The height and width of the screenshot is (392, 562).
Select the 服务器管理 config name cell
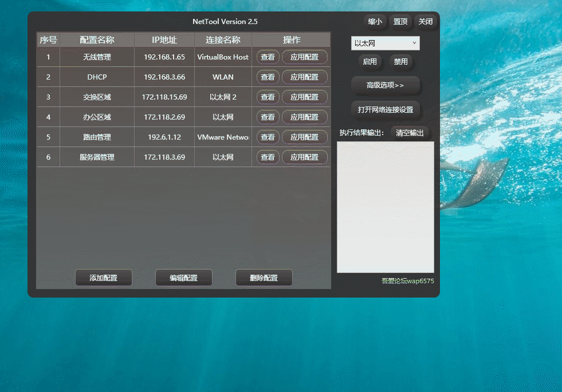click(x=97, y=157)
